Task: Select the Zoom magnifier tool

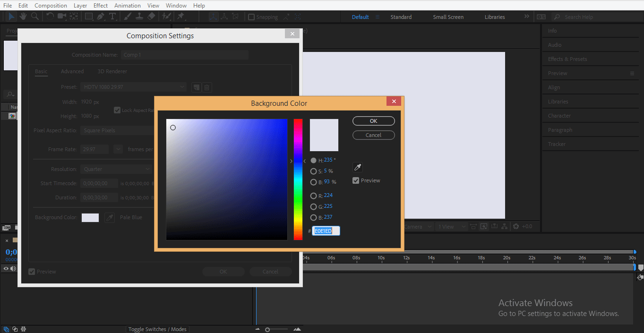Action: click(35, 17)
